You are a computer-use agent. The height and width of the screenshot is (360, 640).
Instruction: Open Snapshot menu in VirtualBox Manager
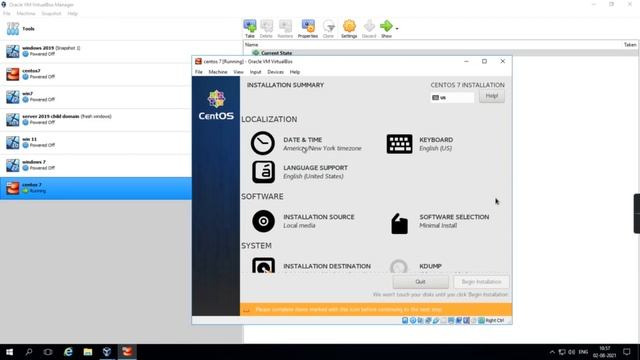click(51, 13)
